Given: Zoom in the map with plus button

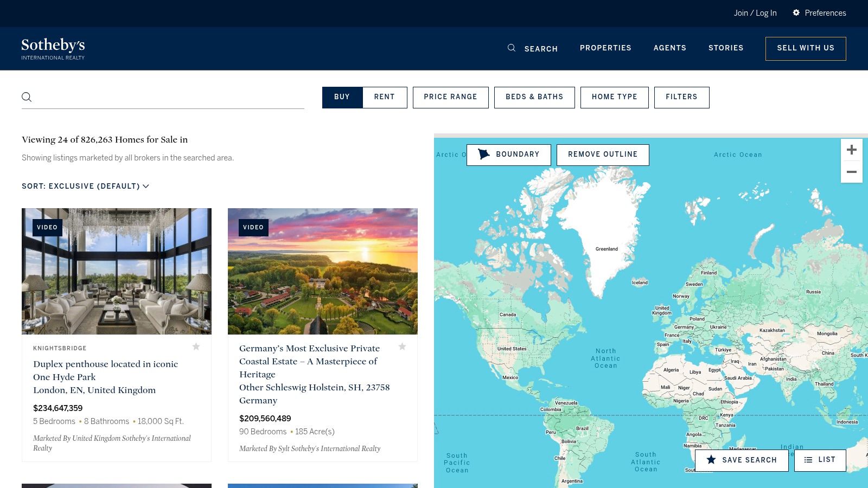Looking at the screenshot, I should tap(852, 150).
